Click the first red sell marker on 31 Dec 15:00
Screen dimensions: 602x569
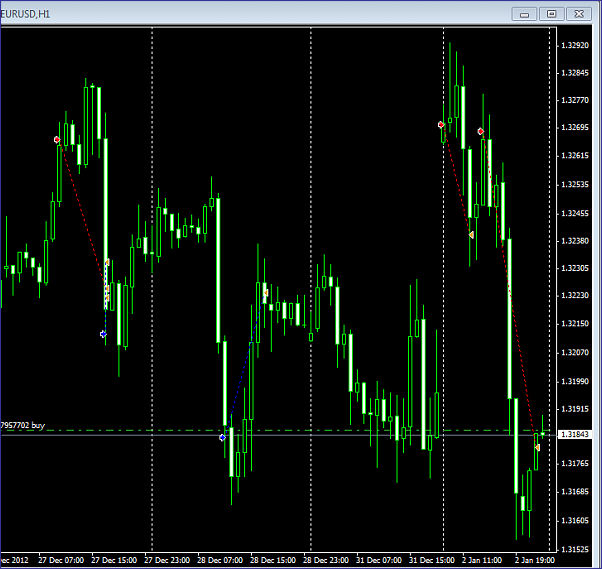pos(441,125)
